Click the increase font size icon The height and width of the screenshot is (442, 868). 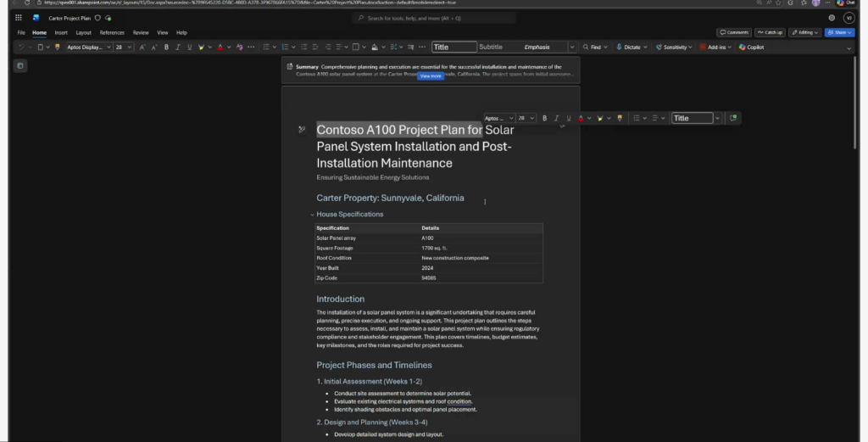tap(142, 48)
